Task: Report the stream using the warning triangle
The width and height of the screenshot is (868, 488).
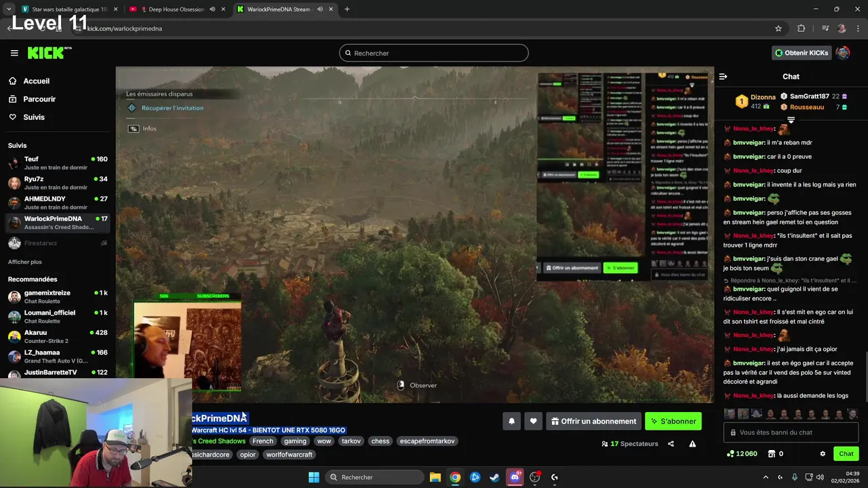Action: (x=692, y=444)
